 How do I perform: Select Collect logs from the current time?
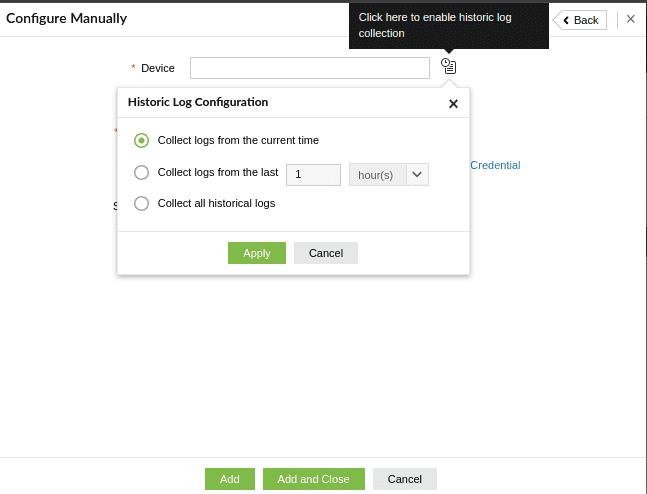coord(141,140)
